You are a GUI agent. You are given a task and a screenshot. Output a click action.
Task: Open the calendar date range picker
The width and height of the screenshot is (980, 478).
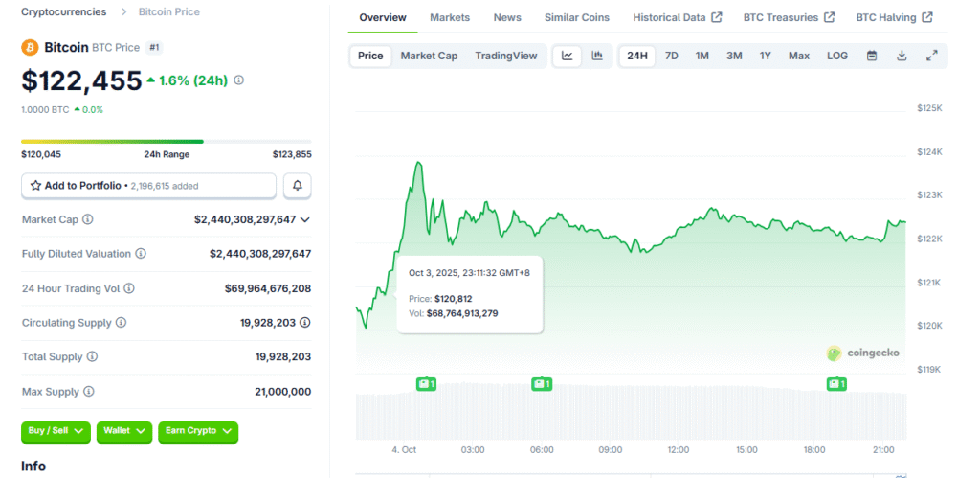tap(872, 56)
